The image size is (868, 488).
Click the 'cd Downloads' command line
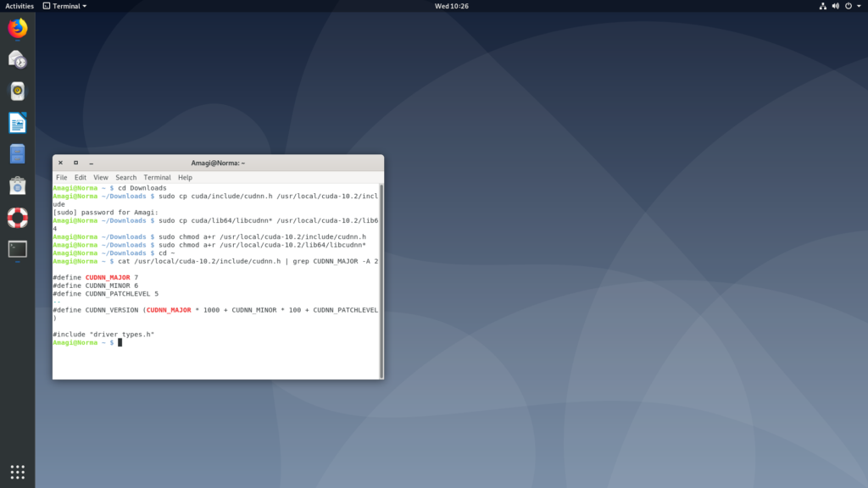pyautogui.click(x=109, y=188)
